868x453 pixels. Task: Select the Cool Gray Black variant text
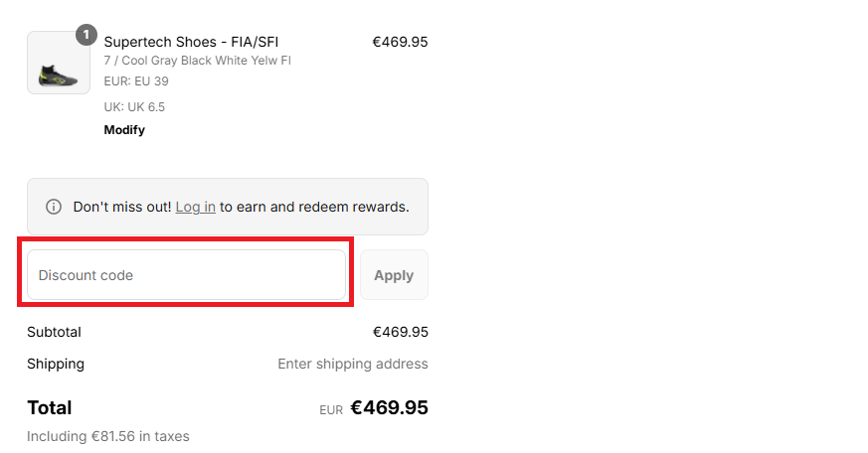197,61
